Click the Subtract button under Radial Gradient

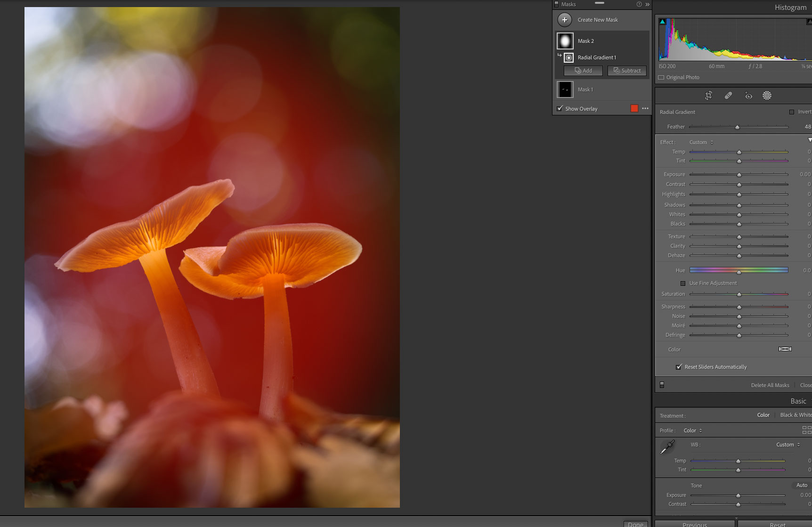pos(627,71)
